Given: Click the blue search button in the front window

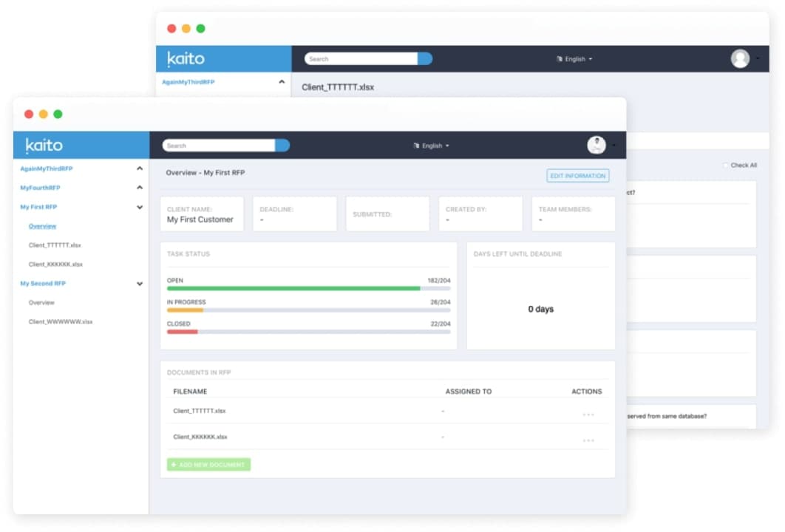Looking at the screenshot, I should tap(282, 146).
